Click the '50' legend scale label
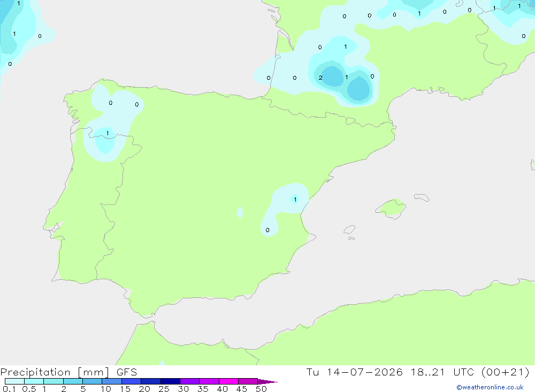 tap(261, 389)
